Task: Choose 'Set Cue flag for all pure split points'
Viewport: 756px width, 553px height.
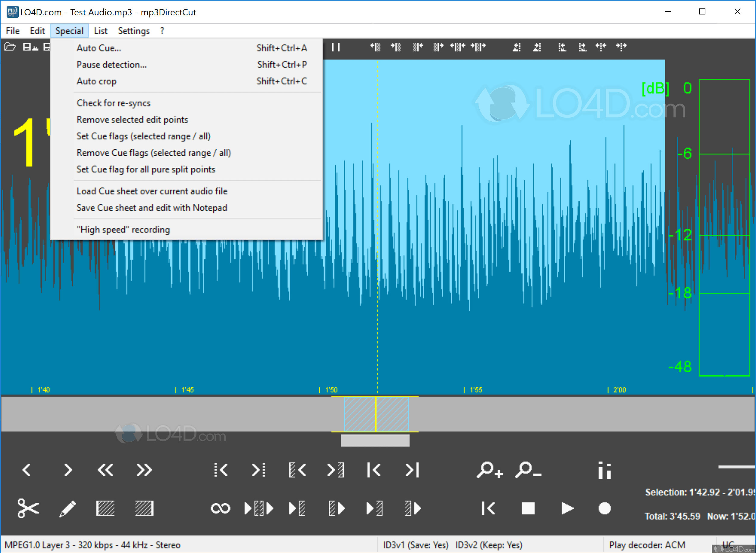Action: [146, 169]
